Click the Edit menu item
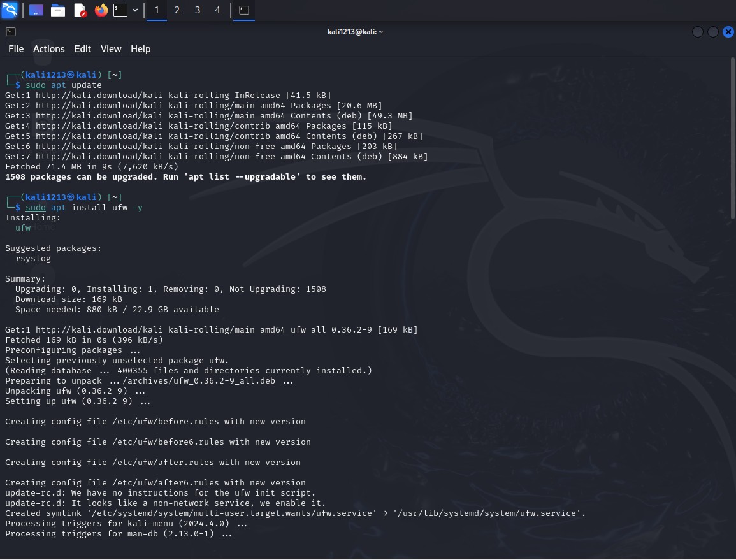 click(x=82, y=49)
